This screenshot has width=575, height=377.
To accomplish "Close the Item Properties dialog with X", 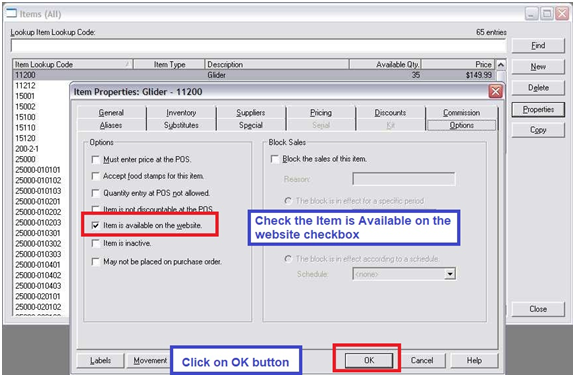I will coord(495,91).
